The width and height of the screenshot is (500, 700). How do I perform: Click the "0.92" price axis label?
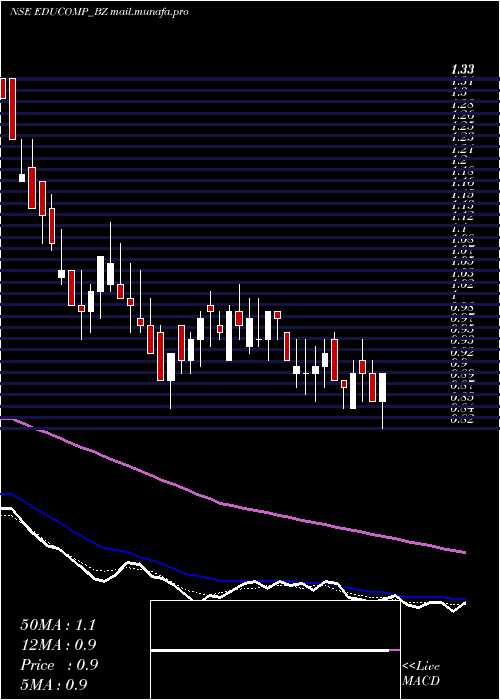[462, 352]
